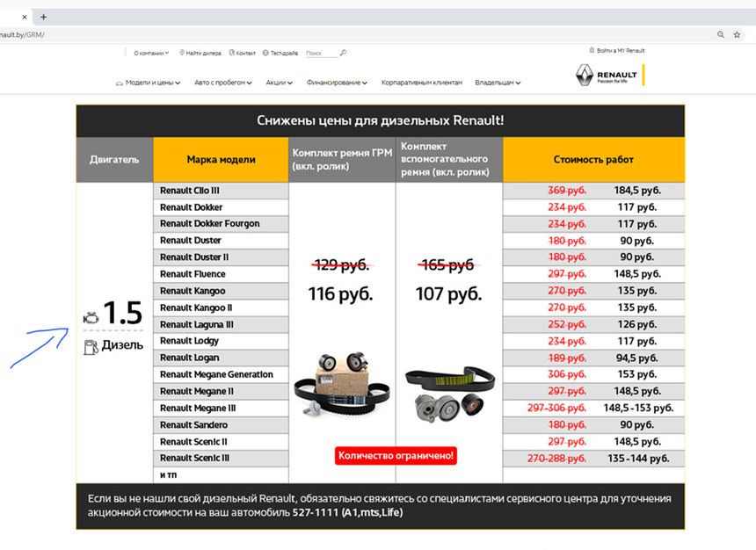The width and height of the screenshot is (756, 550).
Task: Click the search magnifier icon next to Поиск
Action: click(344, 53)
